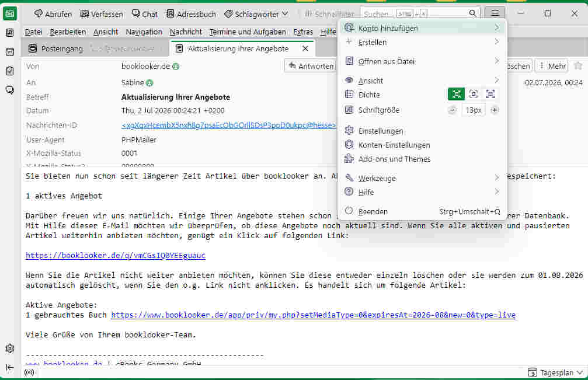Open the Datei menu
Screen dimensions: 588x380
[33, 32]
